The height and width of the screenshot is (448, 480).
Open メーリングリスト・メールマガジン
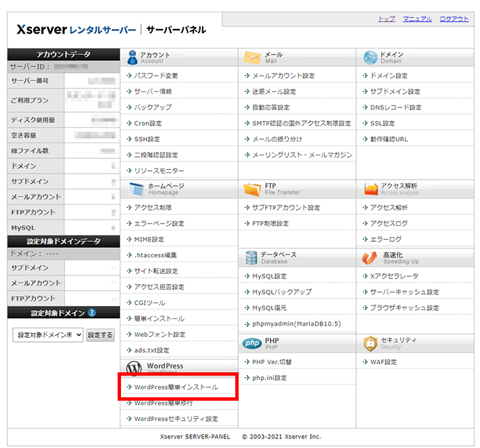click(x=302, y=155)
